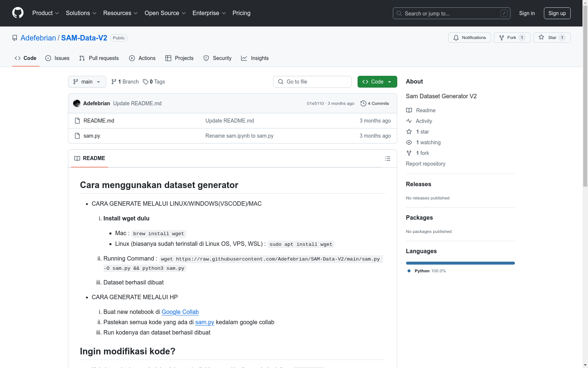Open the Google Collab link

tap(180, 312)
